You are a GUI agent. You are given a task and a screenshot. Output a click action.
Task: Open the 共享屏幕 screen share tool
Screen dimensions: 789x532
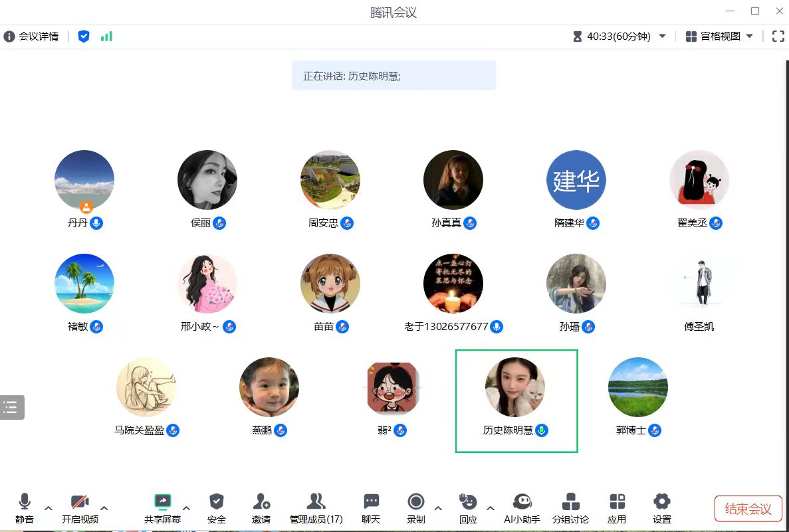tap(162, 508)
